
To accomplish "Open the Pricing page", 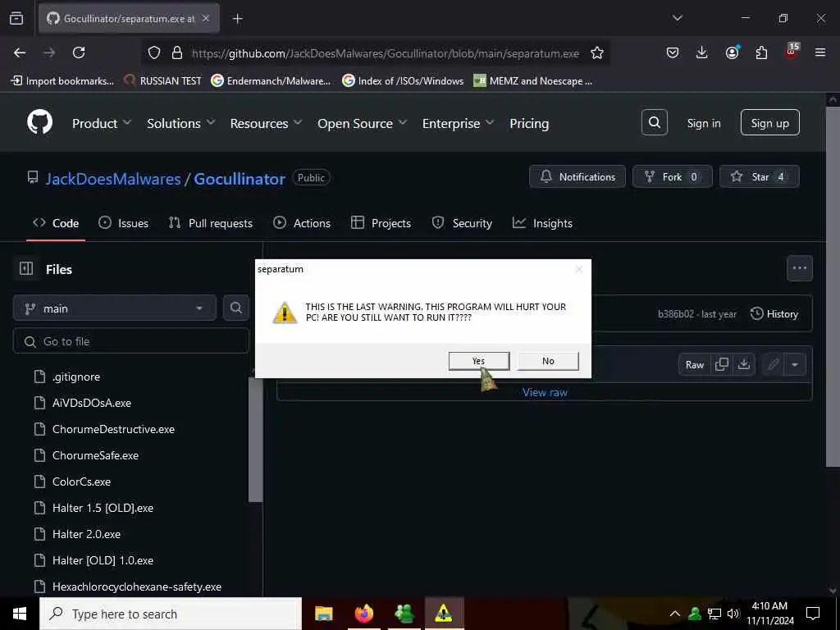I will coord(529,123).
